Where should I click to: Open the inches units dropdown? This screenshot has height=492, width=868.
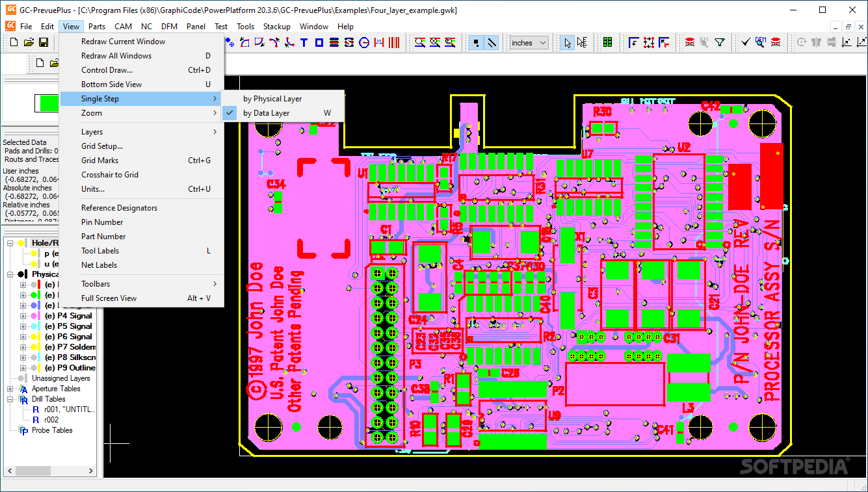529,43
